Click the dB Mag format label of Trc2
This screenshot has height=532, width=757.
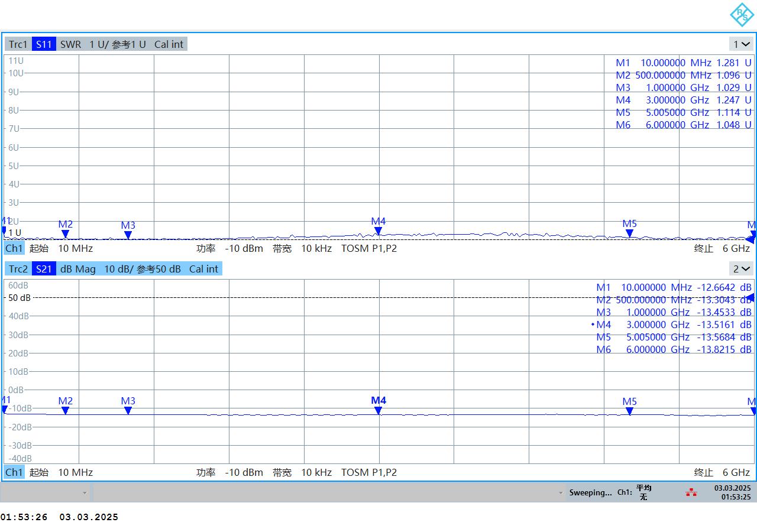pyautogui.click(x=77, y=269)
